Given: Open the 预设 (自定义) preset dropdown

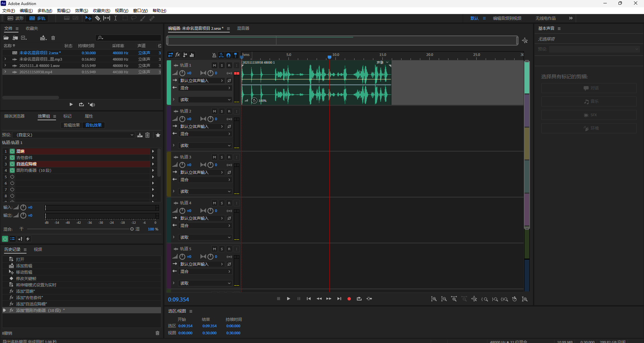Looking at the screenshot, I should pyautogui.click(x=74, y=135).
